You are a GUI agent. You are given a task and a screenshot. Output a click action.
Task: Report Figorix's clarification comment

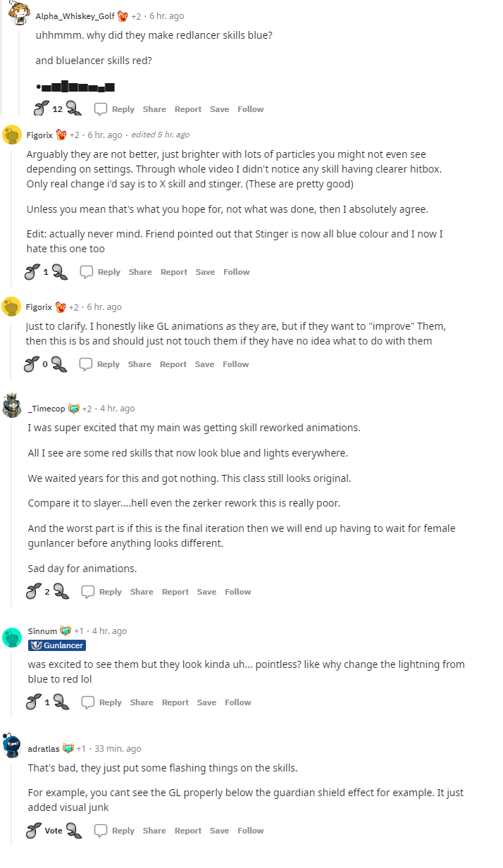point(173,364)
